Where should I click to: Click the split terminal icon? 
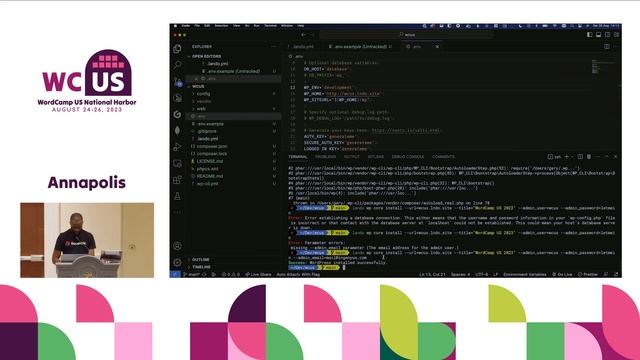(x=580, y=157)
